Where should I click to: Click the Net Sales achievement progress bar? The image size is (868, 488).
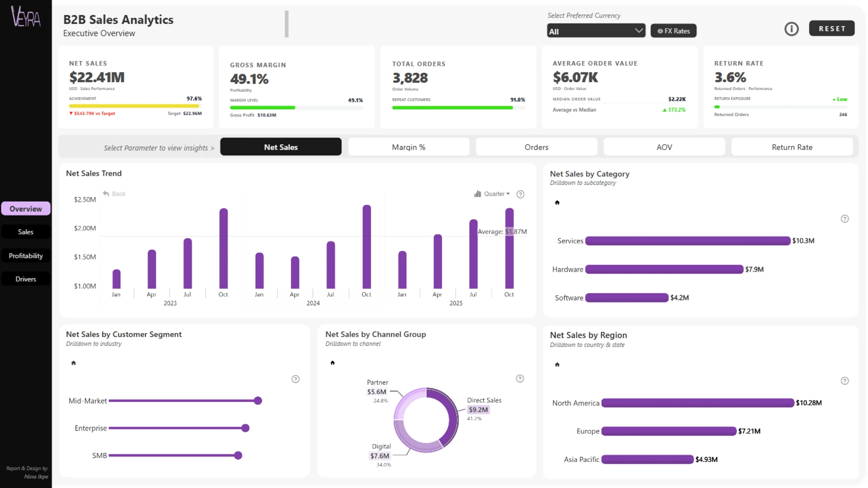click(x=135, y=106)
